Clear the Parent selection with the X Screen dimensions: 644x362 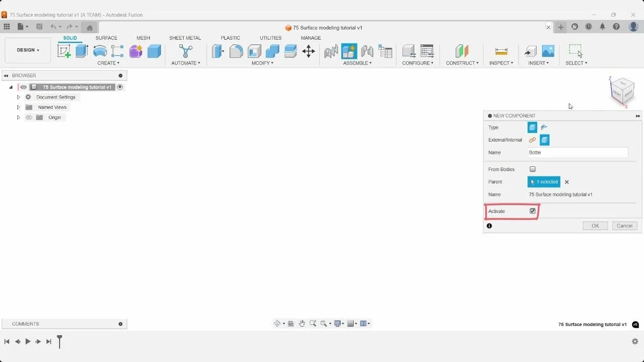(567, 182)
